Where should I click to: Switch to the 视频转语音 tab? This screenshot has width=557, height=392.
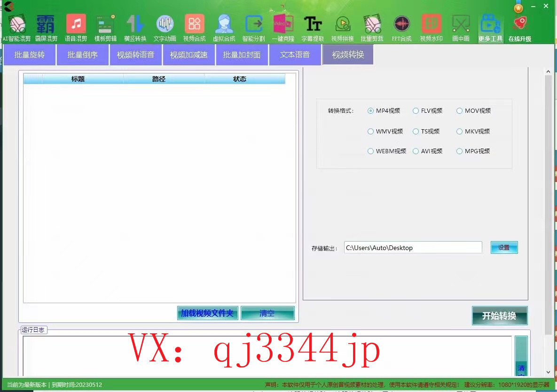point(136,55)
